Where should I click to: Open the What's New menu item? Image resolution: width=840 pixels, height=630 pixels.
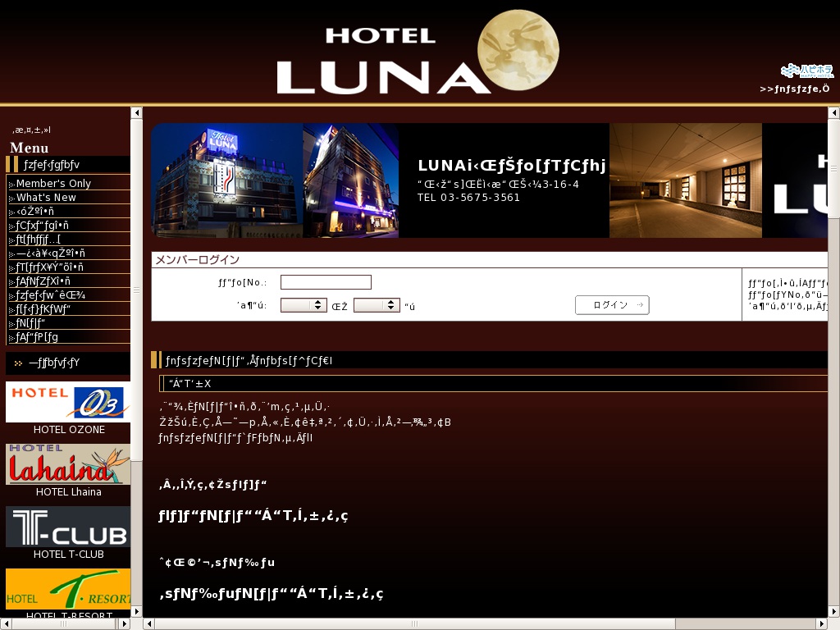46,197
